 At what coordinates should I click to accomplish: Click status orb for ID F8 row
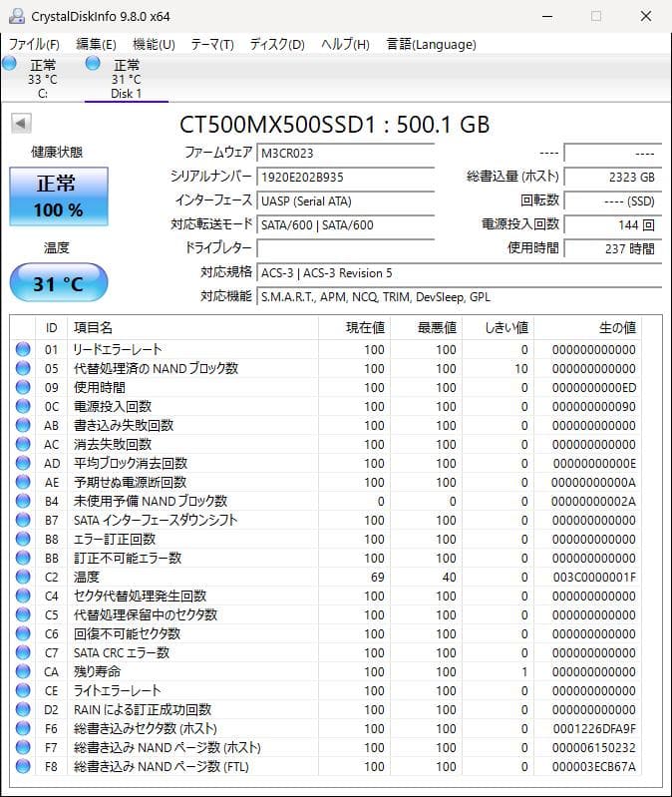[23, 766]
